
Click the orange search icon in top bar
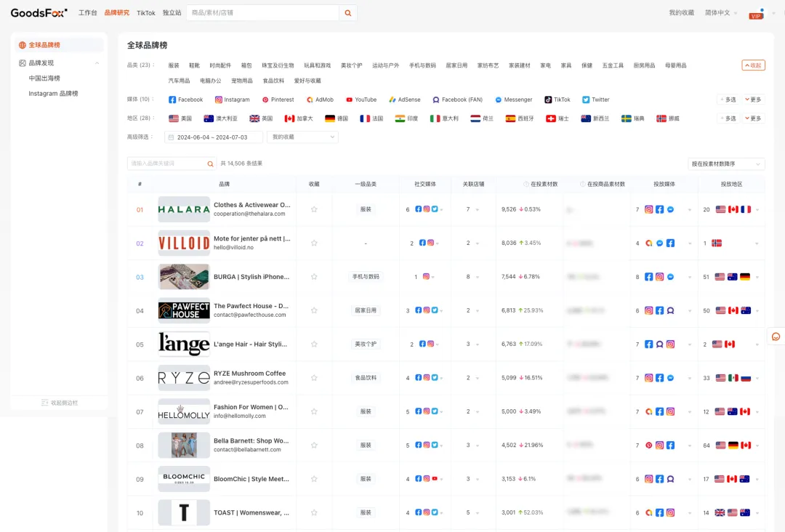point(347,13)
